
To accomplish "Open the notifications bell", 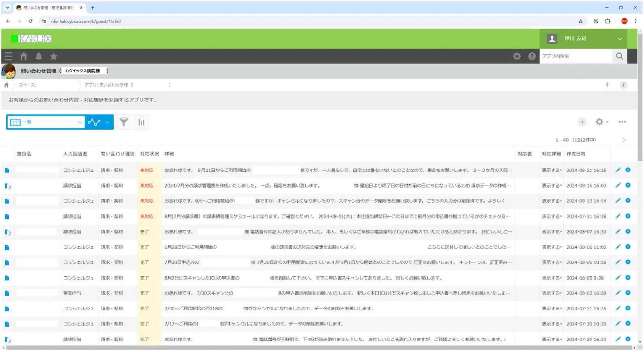I will pos(39,56).
